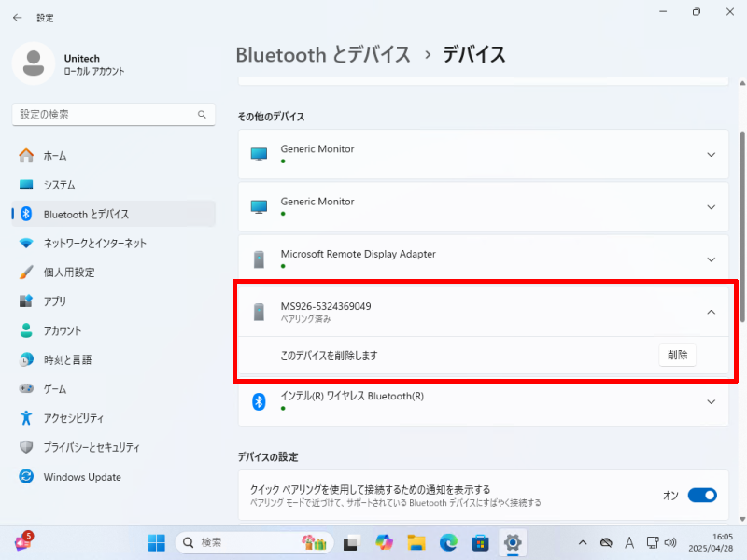Viewport: 747px width, 560px height.
Task: Click the Copilot icon in the taskbar
Action: pos(384,542)
